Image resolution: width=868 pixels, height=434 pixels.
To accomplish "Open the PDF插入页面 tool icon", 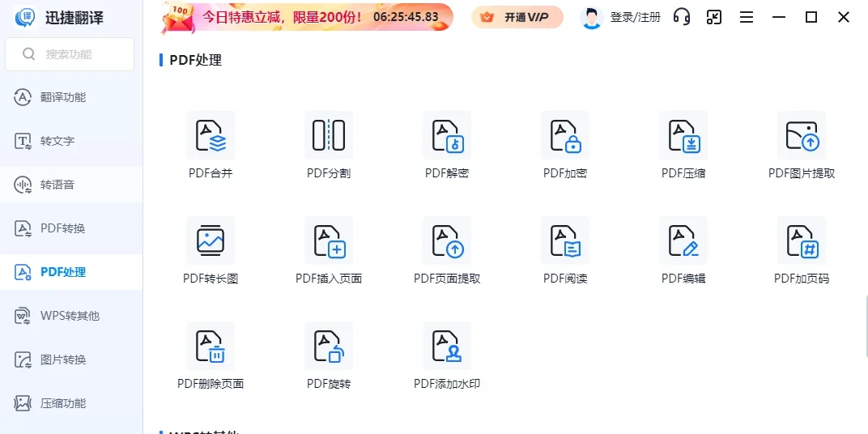I will click(329, 240).
